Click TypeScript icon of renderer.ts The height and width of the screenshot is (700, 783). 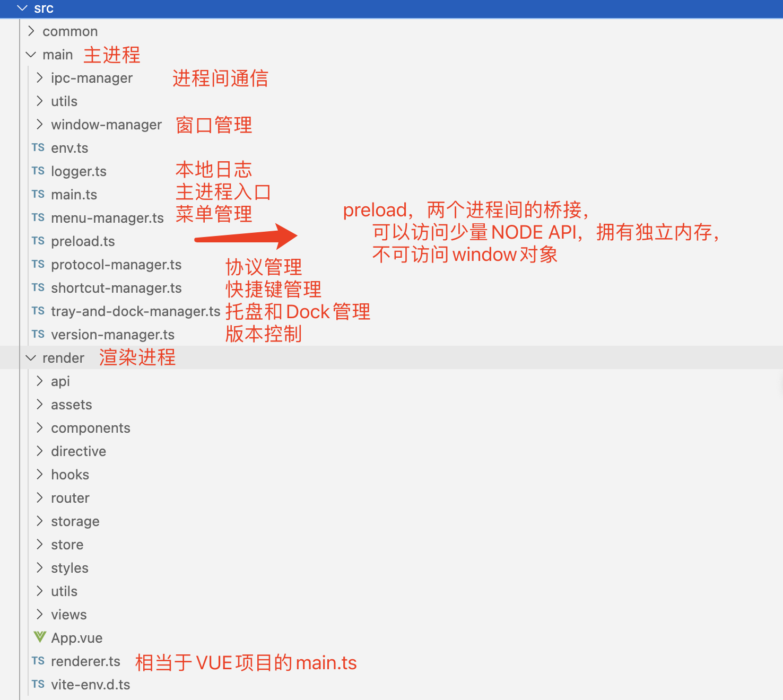click(38, 661)
